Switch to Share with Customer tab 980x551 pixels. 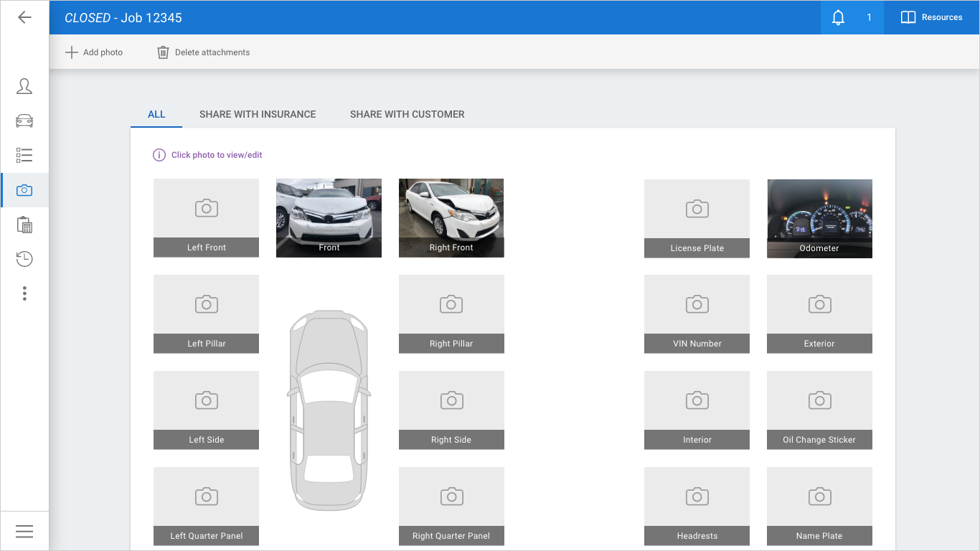407,114
